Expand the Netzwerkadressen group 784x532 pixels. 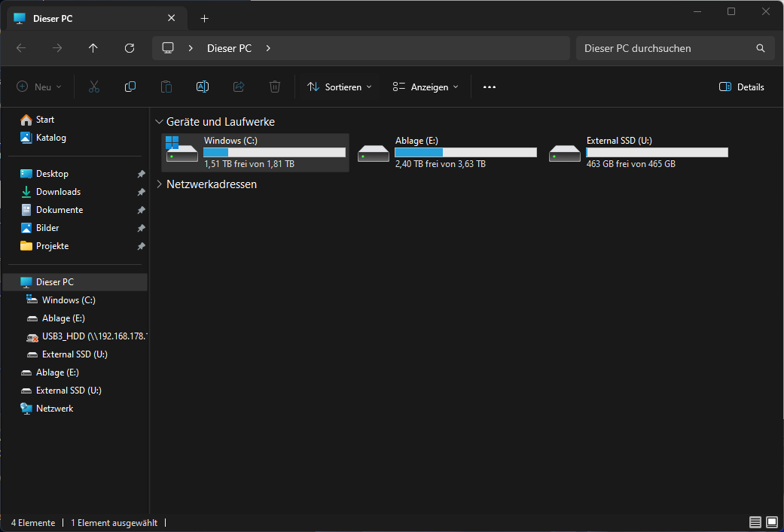(159, 184)
